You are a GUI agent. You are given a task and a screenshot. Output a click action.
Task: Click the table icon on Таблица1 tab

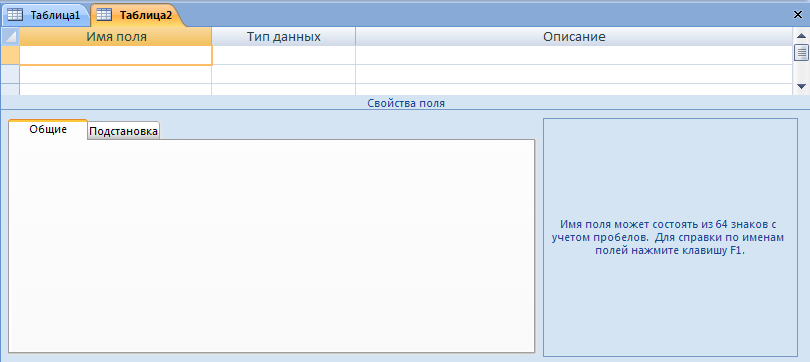click(14, 15)
